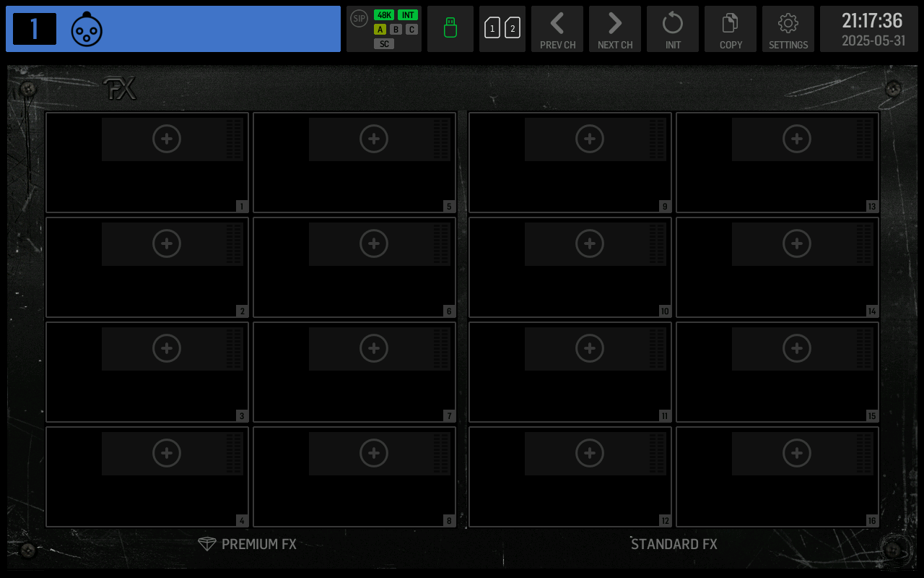Open the SETTINGS gear
Screen dimensions: 924x578
point(788,29)
